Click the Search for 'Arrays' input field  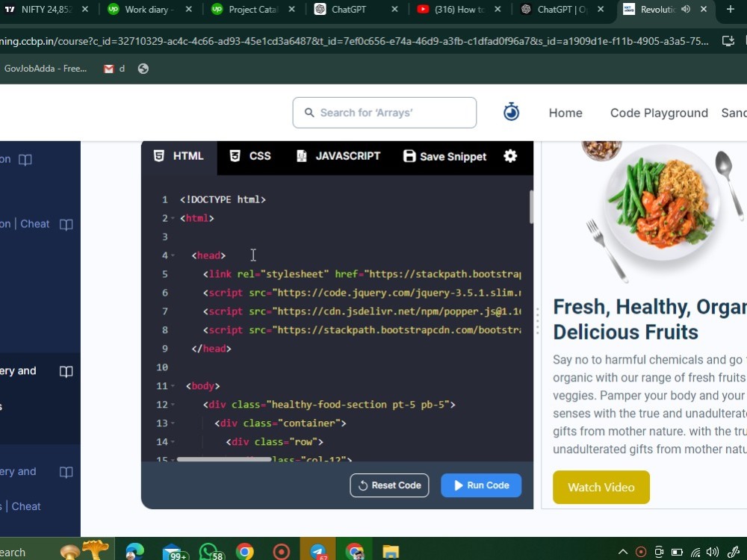coord(385,113)
